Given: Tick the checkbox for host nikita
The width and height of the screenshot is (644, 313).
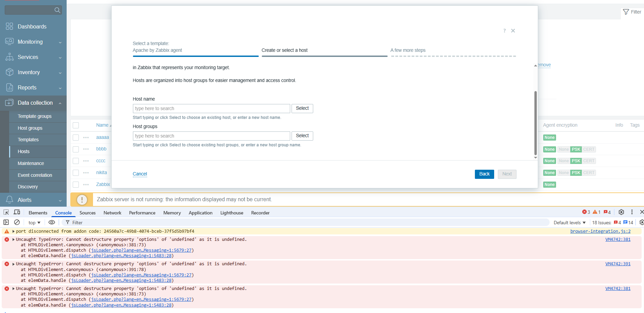Looking at the screenshot, I should coord(76,173).
